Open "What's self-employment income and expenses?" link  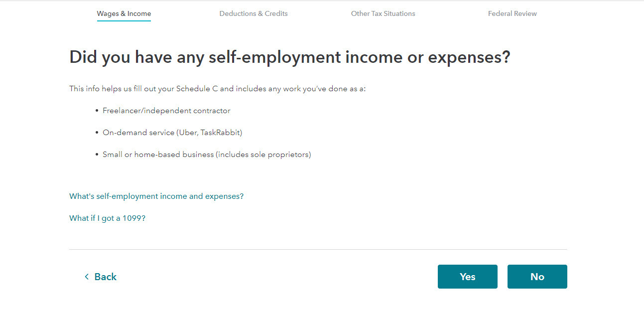[156, 196]
